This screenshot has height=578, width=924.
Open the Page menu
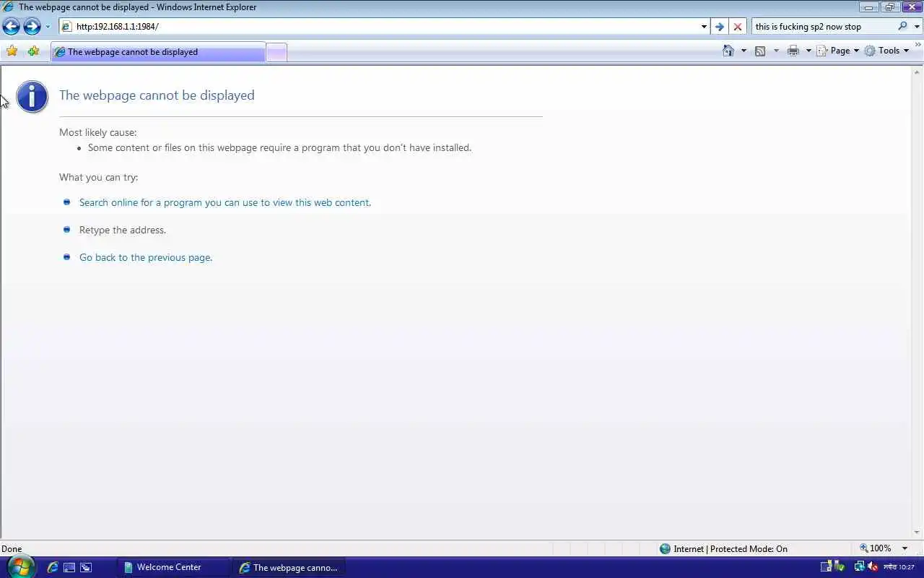(x=838, y=51)
